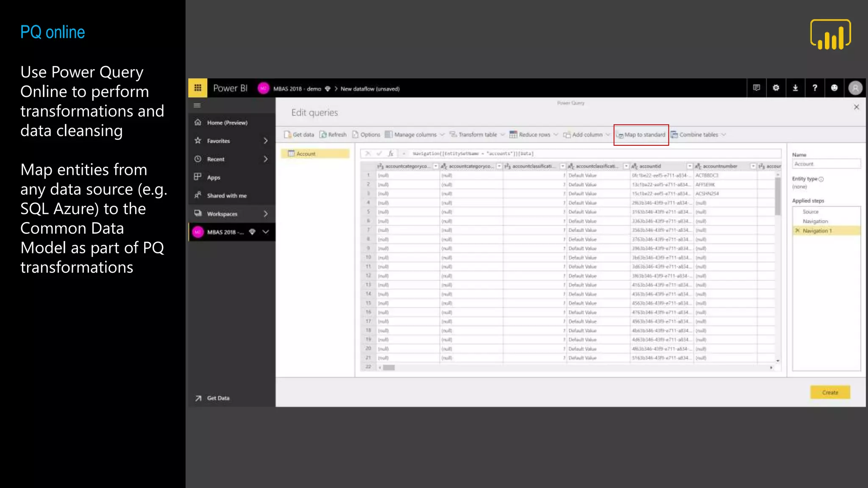The image size is (868, 488).
Task: Click the Power BI logo text
Action: click(230, 88)
